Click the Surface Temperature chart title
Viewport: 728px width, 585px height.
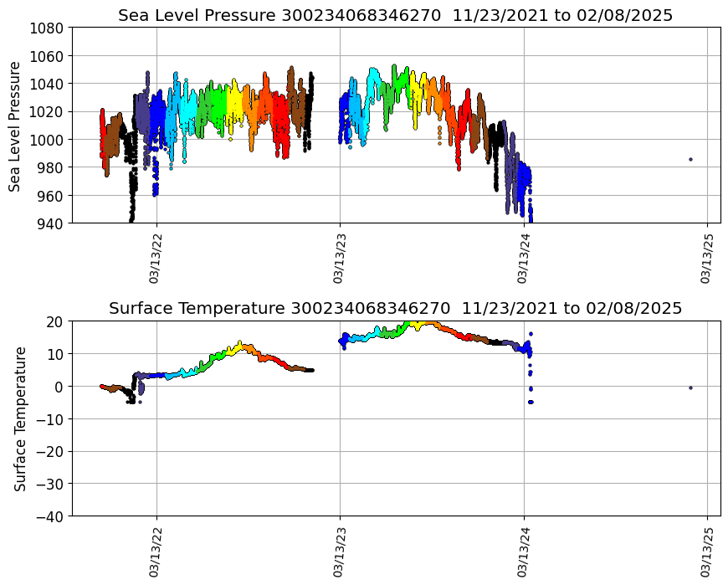[395, 309]
